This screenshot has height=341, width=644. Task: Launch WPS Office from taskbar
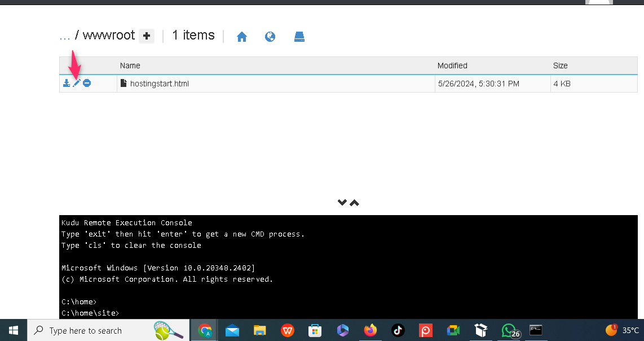pyautogui.click(x=288, y=330)
